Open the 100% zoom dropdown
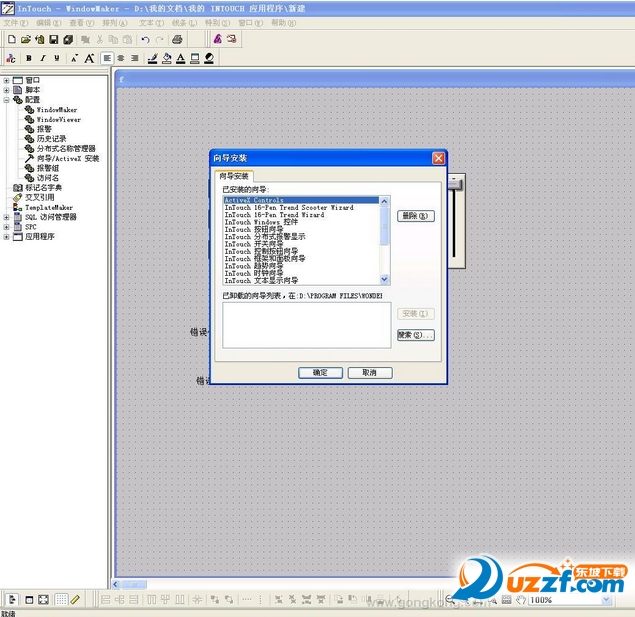The height and width of the screenshot is (617, 635). click(x=606, y=600)
